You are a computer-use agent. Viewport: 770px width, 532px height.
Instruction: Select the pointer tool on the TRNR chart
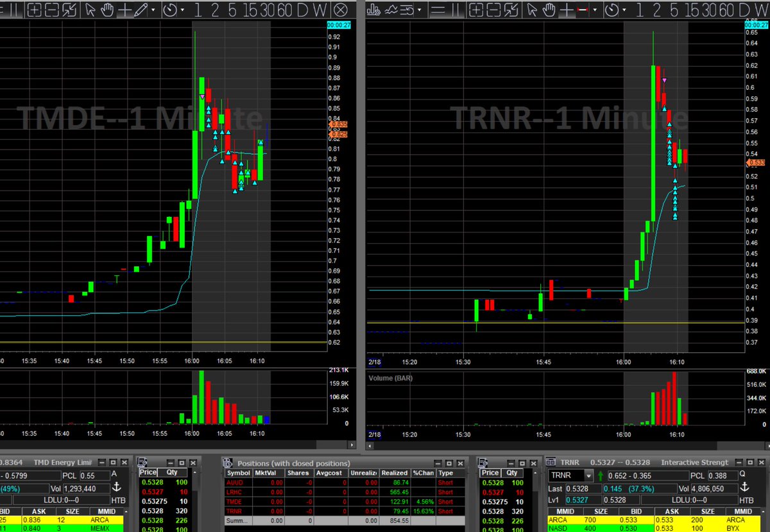533,10
